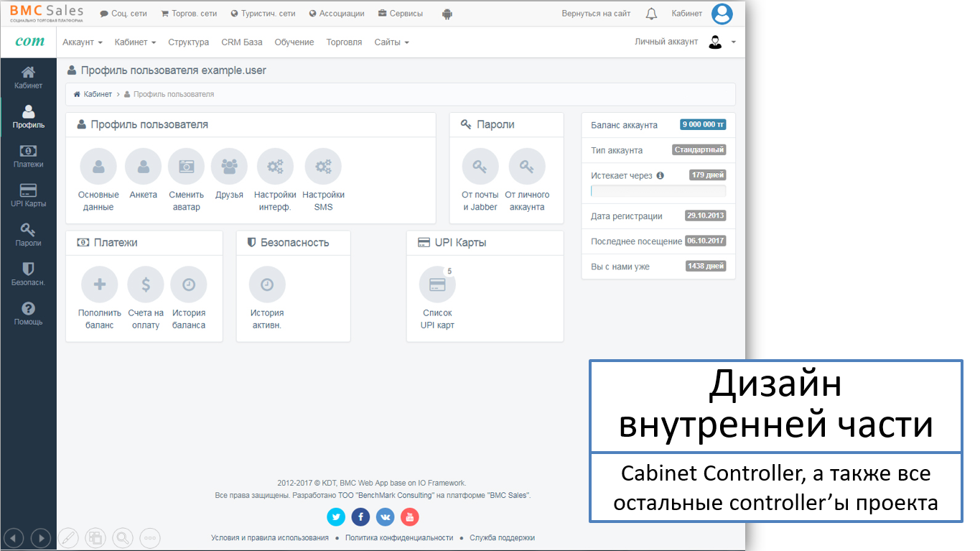
Task: Click the Вернуться на сайт link
Action: 596,14
